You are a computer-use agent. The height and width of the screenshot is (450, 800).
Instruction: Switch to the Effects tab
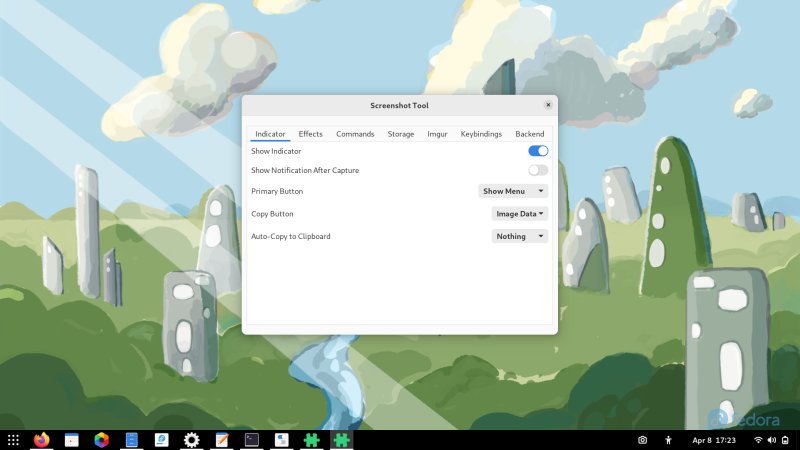click(310, 134)
